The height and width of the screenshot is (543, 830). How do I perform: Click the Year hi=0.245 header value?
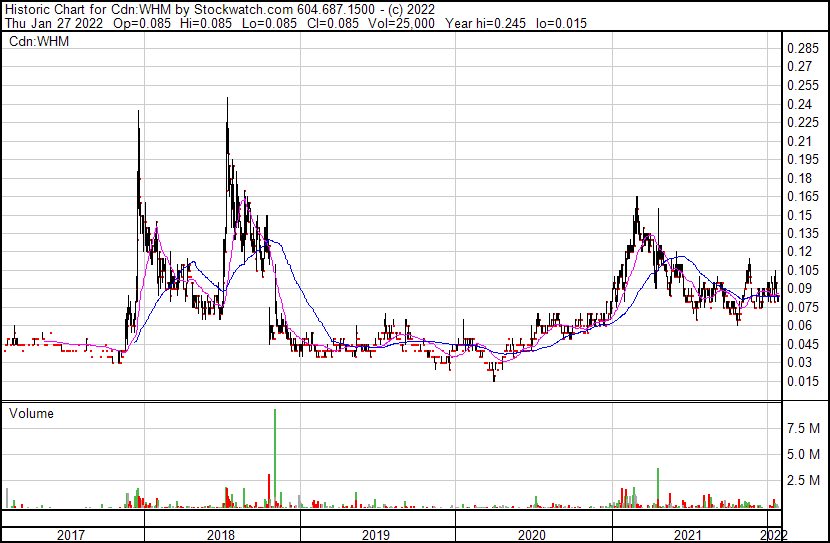point(489,24)
